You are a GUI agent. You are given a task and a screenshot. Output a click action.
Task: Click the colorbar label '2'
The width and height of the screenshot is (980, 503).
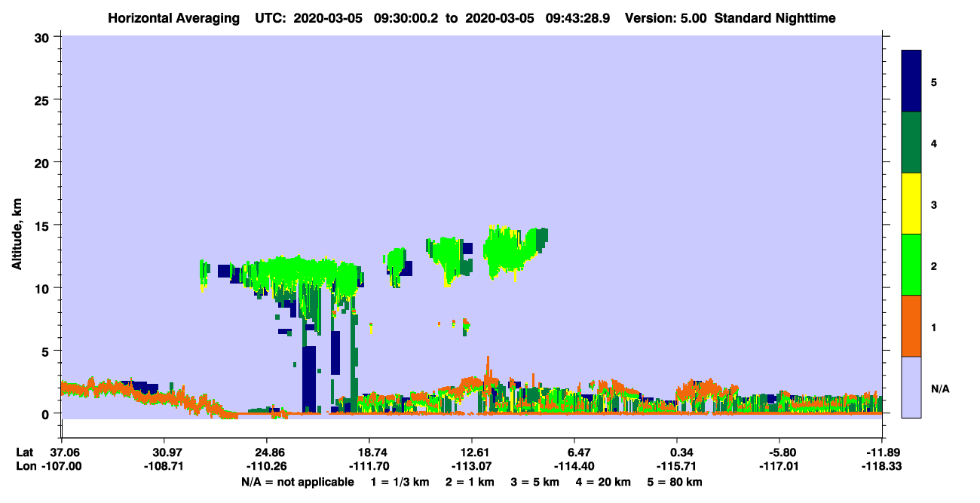tap(934, 265)
